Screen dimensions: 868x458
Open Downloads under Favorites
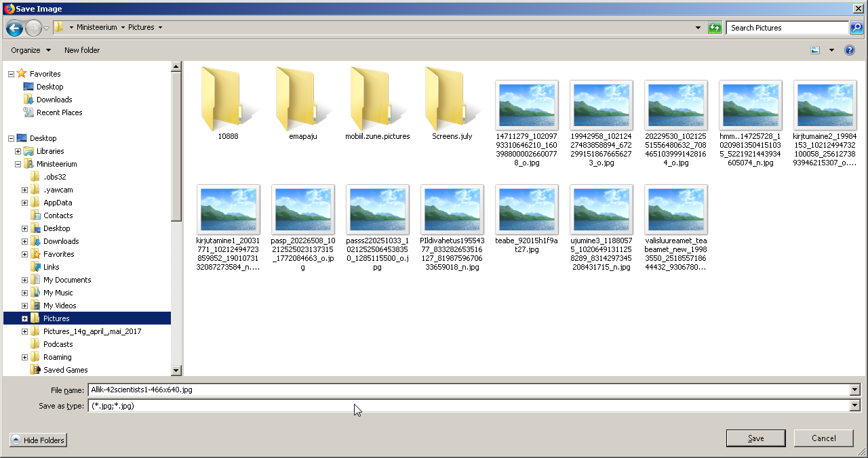coord(54,100)
